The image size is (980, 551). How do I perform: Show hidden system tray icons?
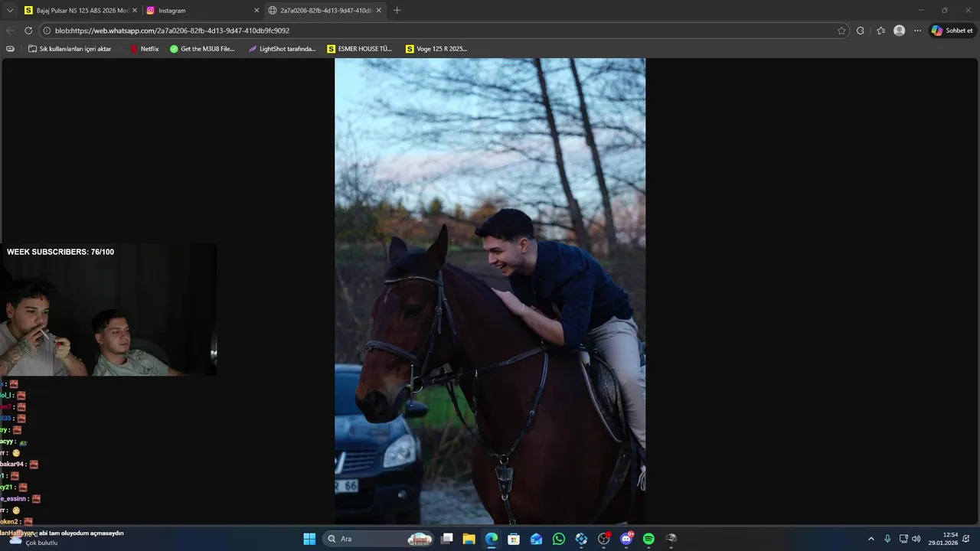click(x=871, y=539)
